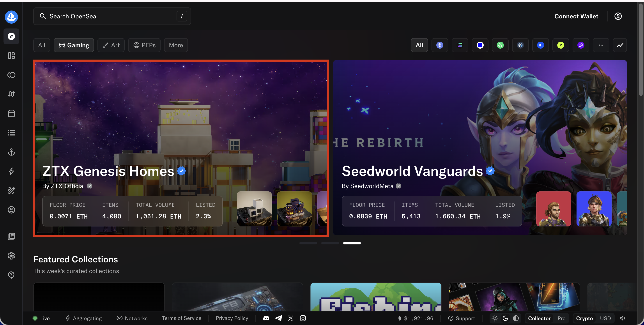Open Seedworld Vanguards collection title
Viewport: 644px width, 325px height.
412,171
